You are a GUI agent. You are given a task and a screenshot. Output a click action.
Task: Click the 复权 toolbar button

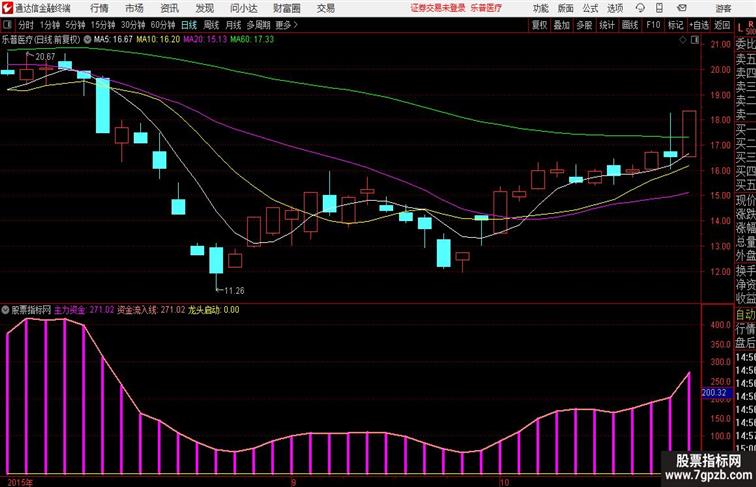(539, 25)
